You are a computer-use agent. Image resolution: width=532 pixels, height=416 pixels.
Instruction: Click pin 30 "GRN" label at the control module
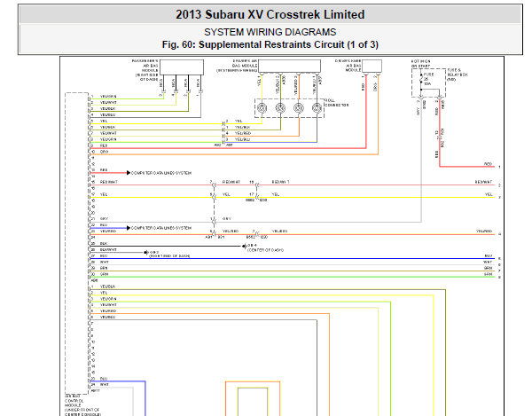pyautogui.click(x=104, y=274)
